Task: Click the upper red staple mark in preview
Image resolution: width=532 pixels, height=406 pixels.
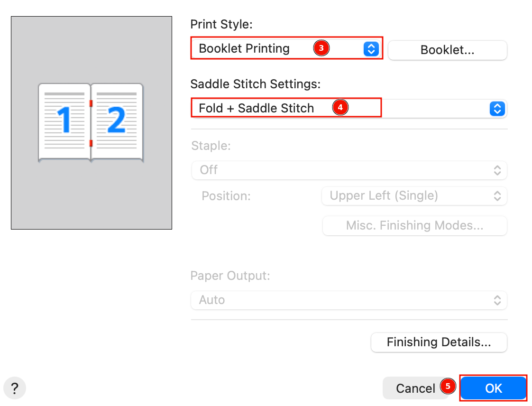Action: click(91, 103)
